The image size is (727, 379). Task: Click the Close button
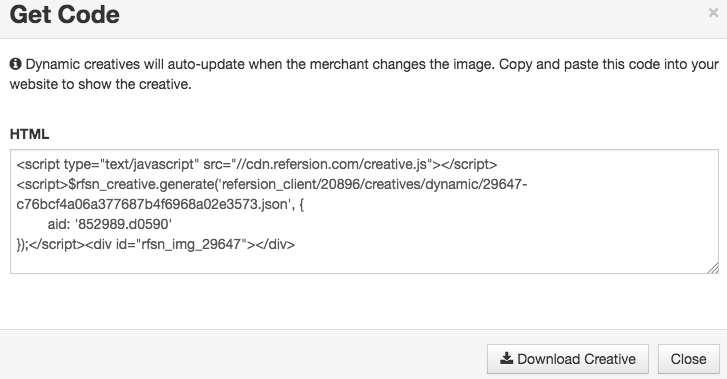click(689, 359)
